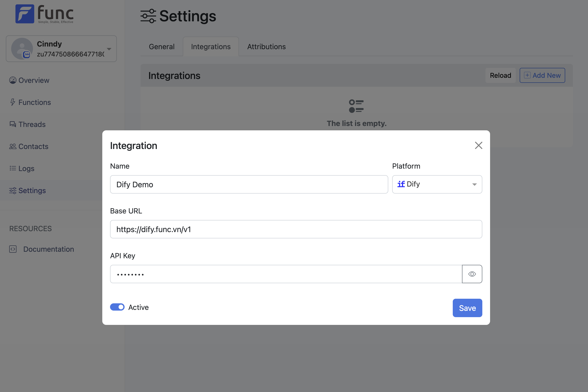Select the Integrations tab
The width and height of the screenshot is (588, 392).
tap(211, 47)
